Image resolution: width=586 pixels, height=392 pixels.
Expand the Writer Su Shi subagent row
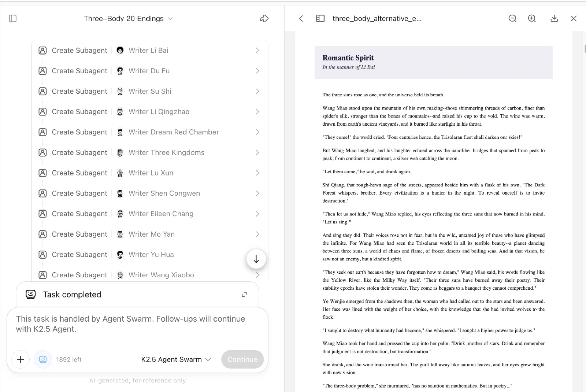(150, 91)
